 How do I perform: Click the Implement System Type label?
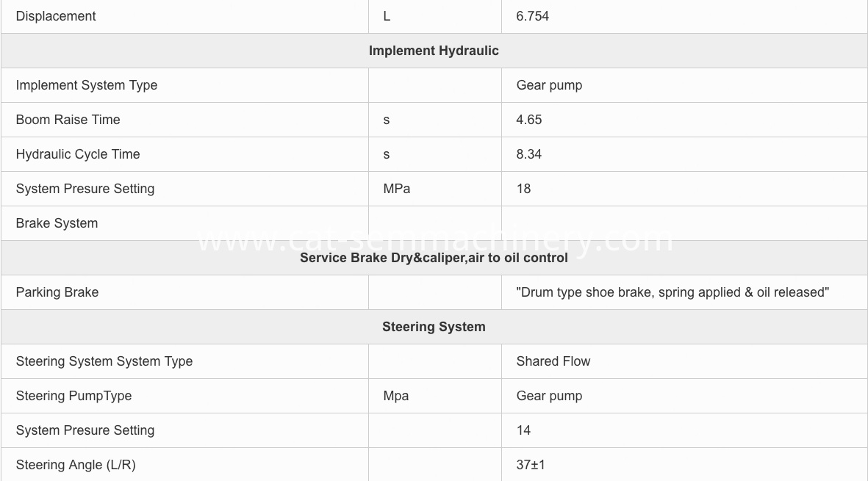87,85
